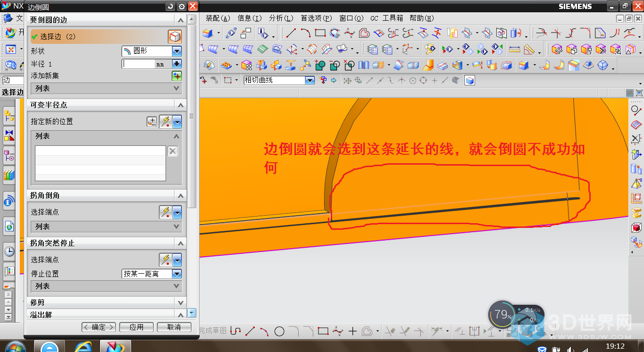
Task: Click the wireframe polyhedron icon on toolbar
Action: [603, 65]
